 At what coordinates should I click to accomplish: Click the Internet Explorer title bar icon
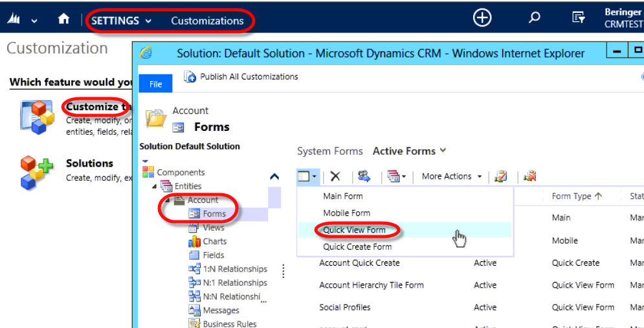(146, 53)
